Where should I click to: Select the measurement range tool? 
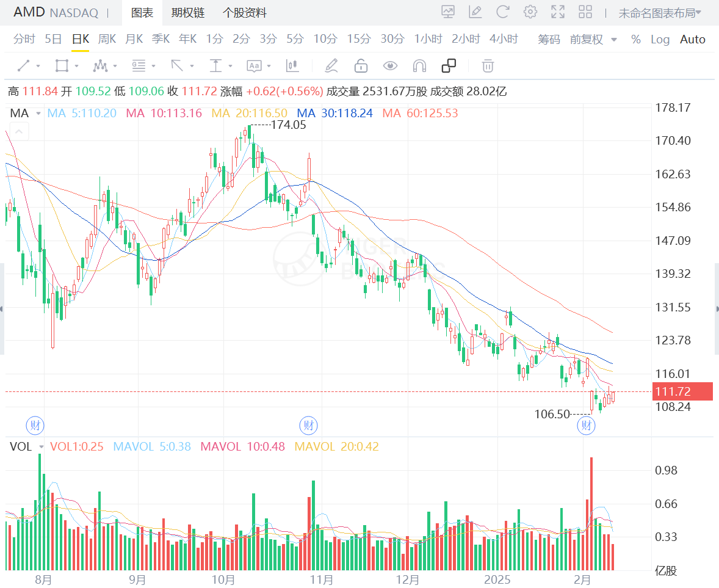pos(215,66)
